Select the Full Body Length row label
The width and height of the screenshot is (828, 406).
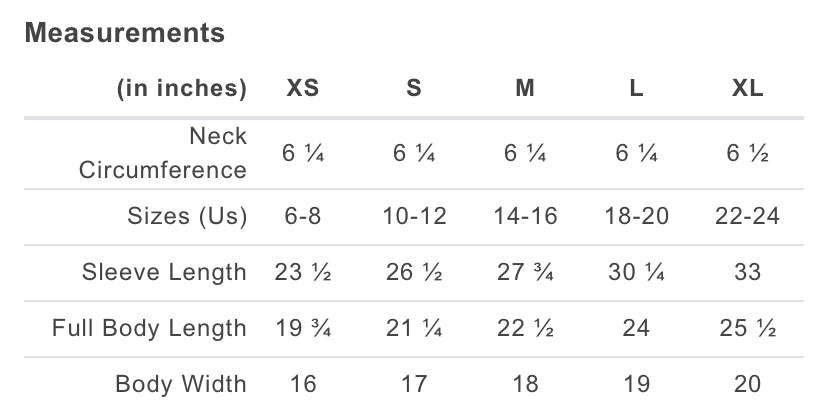click(149, 328)
